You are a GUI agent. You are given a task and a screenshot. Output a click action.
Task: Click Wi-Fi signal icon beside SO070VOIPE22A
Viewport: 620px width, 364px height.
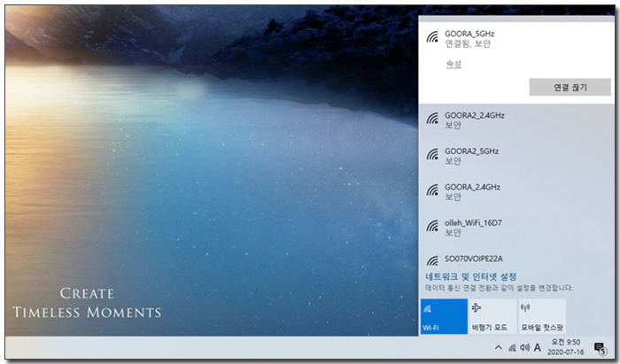pyautogui.click(x=432, y=261)
